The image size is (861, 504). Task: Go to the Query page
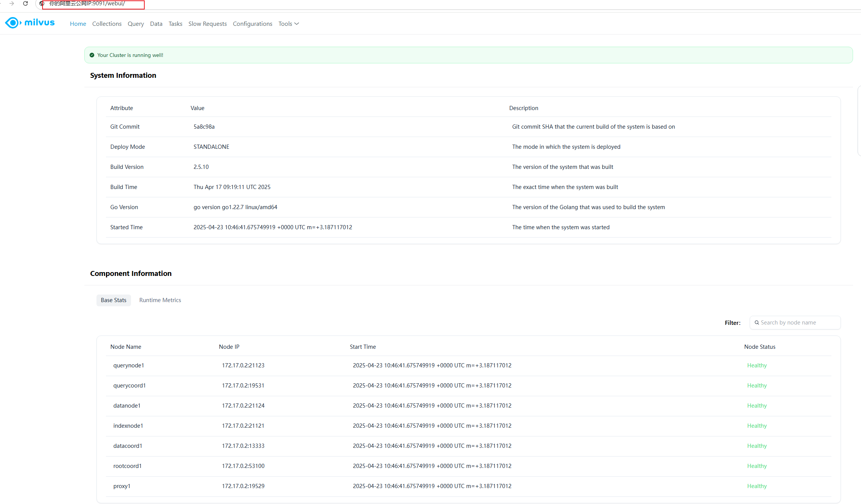click(x=136, y=24)
